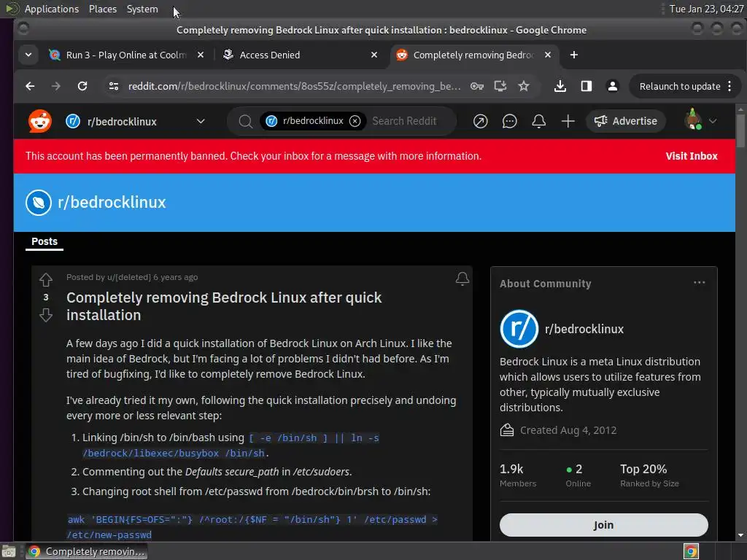Click the post title Completely removing Bedrock Linux

point(224,306)
